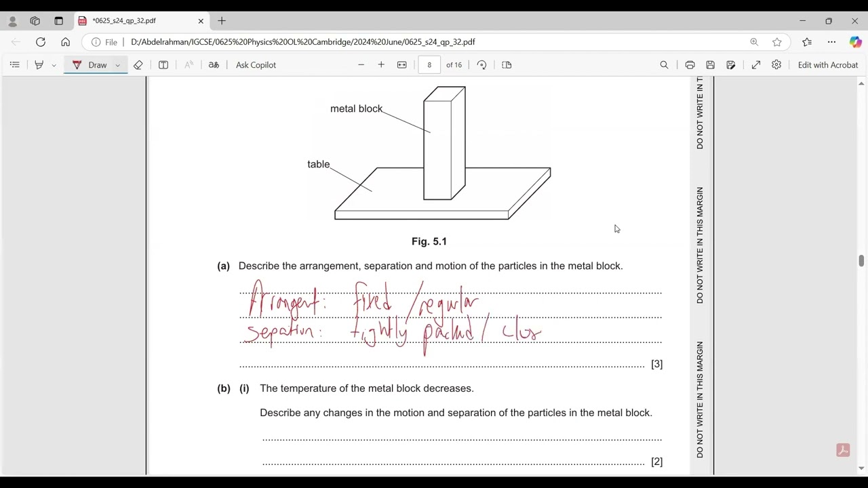Open the PDF settings gear
868x488 pixels.
pyautogui.click(x=776, y=65)
